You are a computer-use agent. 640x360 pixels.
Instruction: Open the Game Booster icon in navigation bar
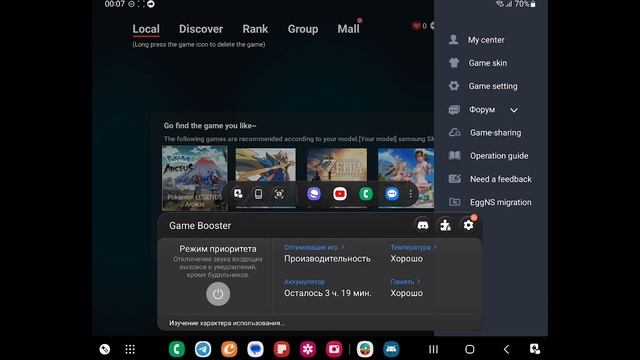tap(105, 349)
